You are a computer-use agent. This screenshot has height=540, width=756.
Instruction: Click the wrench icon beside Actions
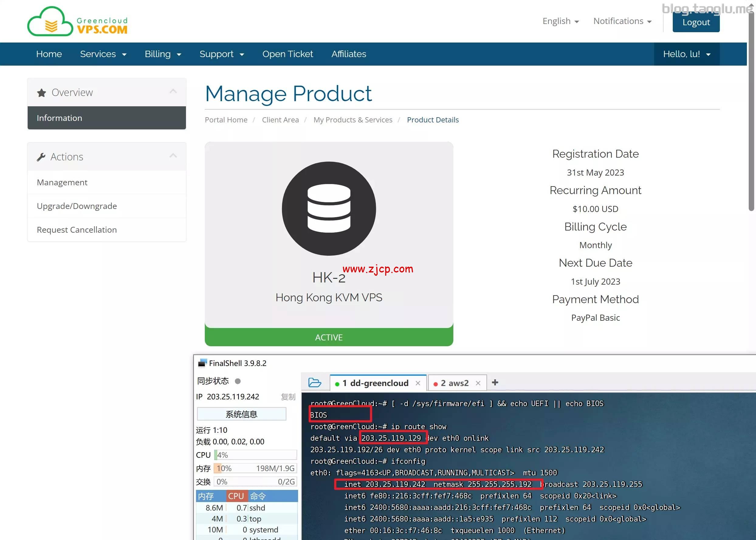41,157
